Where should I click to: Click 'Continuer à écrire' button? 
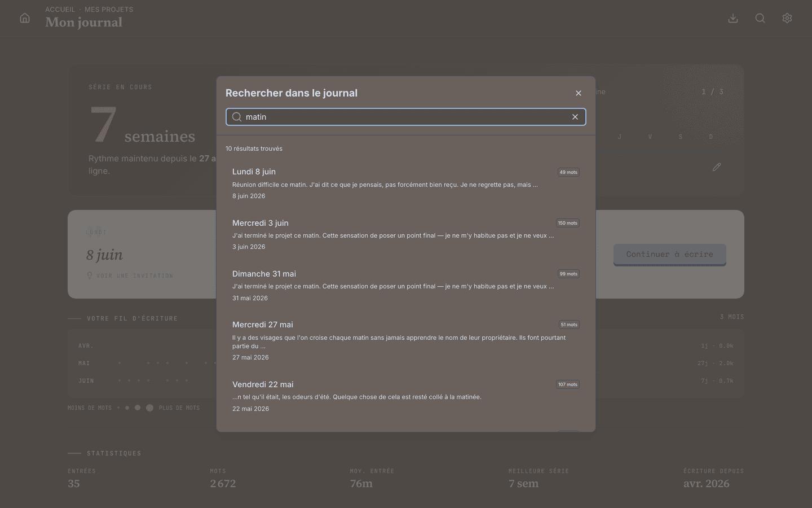pyautogui.click(x=670, y=255)
